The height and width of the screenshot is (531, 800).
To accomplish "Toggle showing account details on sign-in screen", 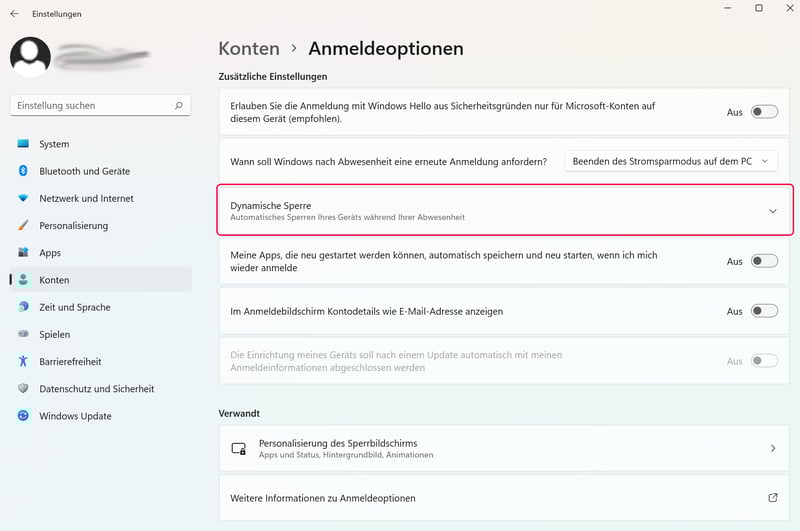I will tap(764, 311).
